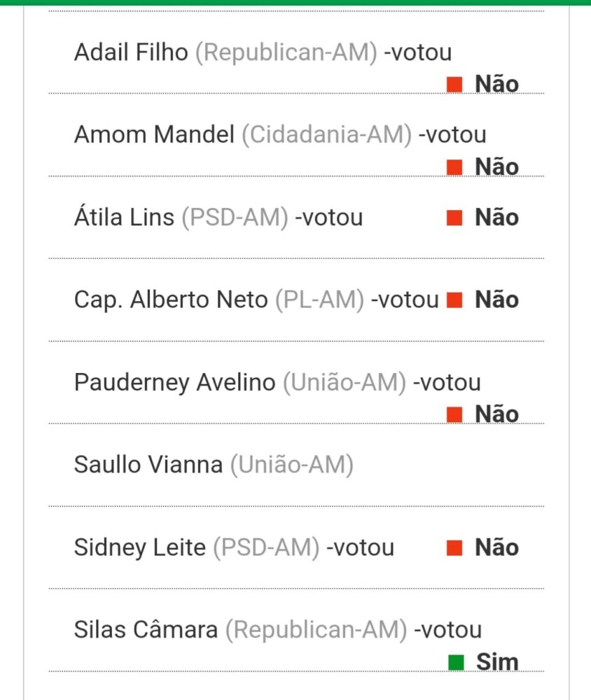Click the Não vote label for Sidney Leite

click(496, 547)
